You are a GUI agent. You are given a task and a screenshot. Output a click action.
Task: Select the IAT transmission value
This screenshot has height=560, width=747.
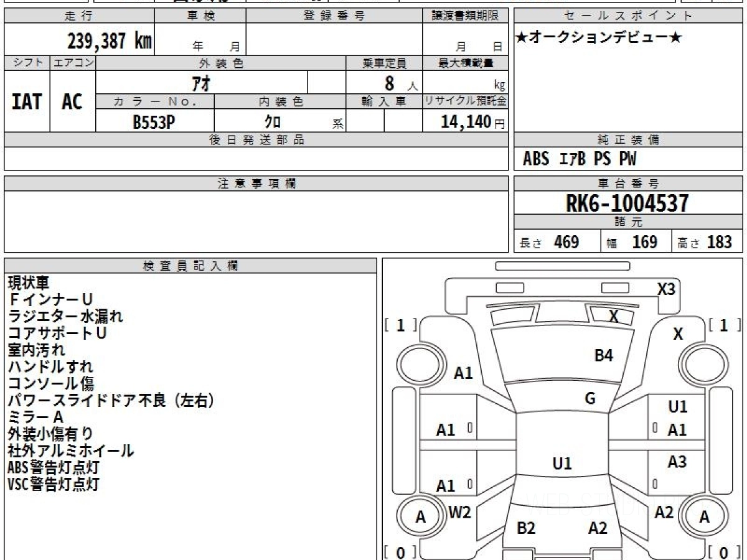(27, 101)
